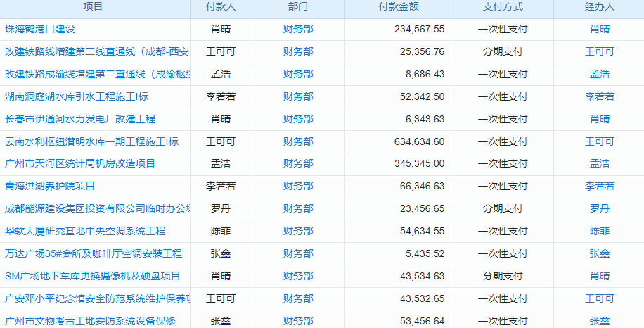
Task: Click the 华软大厦研究基地中央空调系统工程 link
Action: coord(85,231)
